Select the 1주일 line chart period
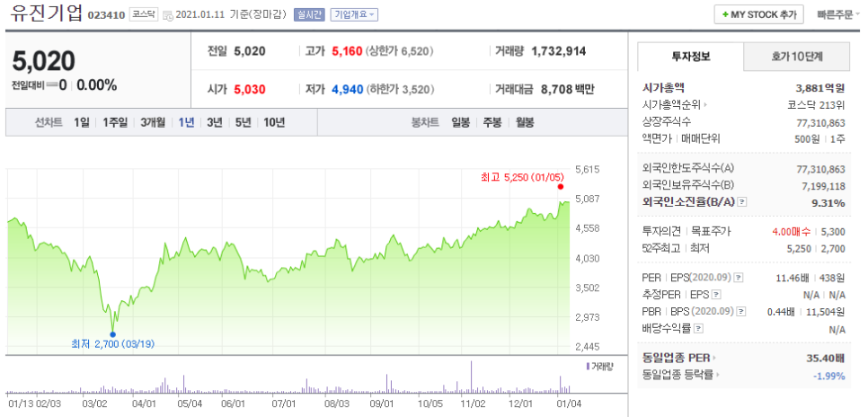 [115, 122]
